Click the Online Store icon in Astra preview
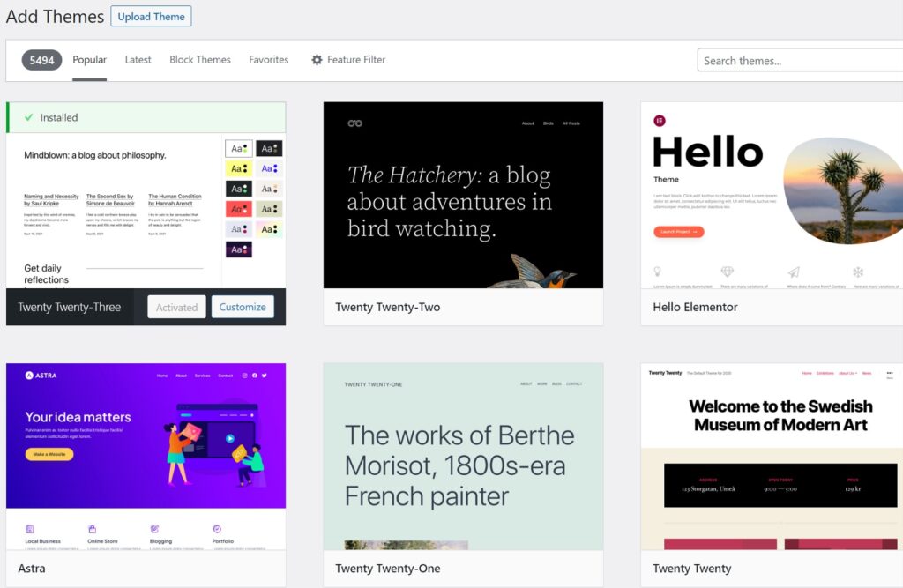903x588 pixels. point(92,529)
